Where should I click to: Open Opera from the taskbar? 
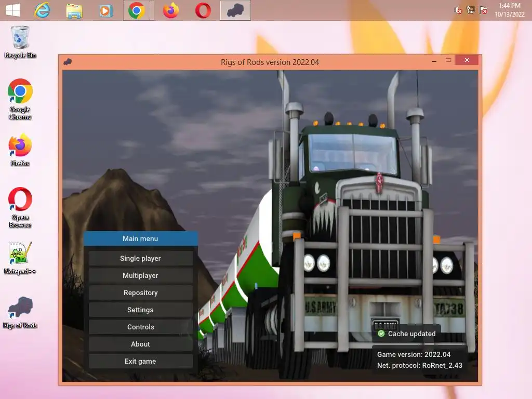[x=203, y=10]
